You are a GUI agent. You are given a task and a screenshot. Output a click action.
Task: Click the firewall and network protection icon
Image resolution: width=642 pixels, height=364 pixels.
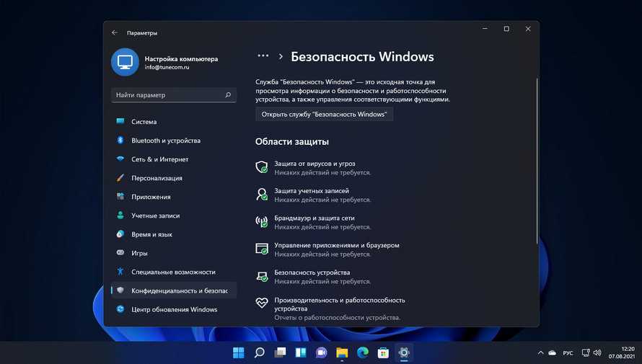pyautogui.click(x=262, y=222)
